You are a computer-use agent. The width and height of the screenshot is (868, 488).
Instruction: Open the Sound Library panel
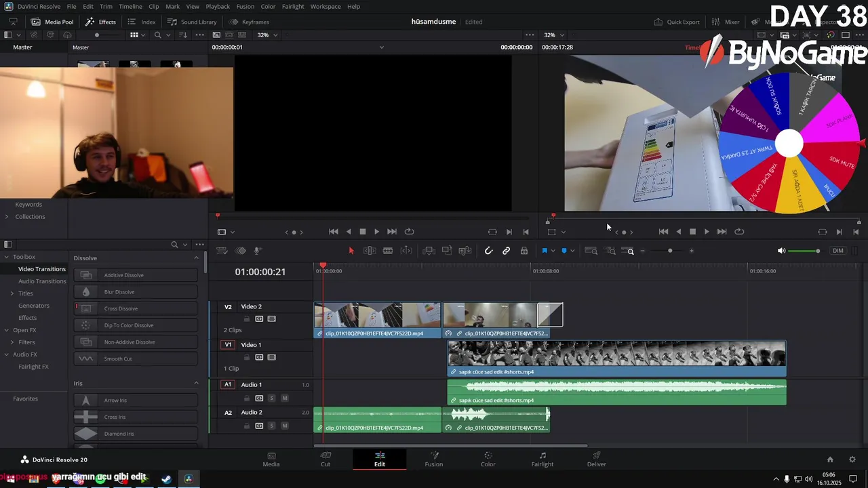click(192, 22)
